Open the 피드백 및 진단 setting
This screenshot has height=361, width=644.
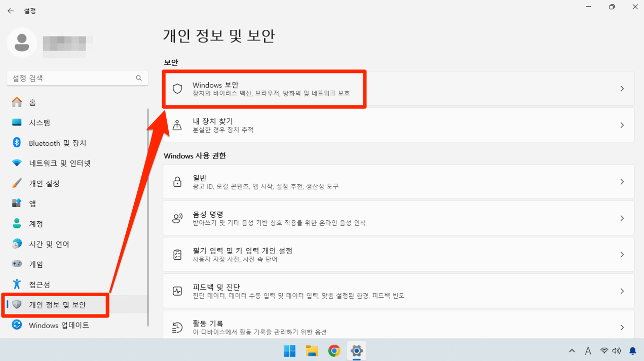point(399,291)
